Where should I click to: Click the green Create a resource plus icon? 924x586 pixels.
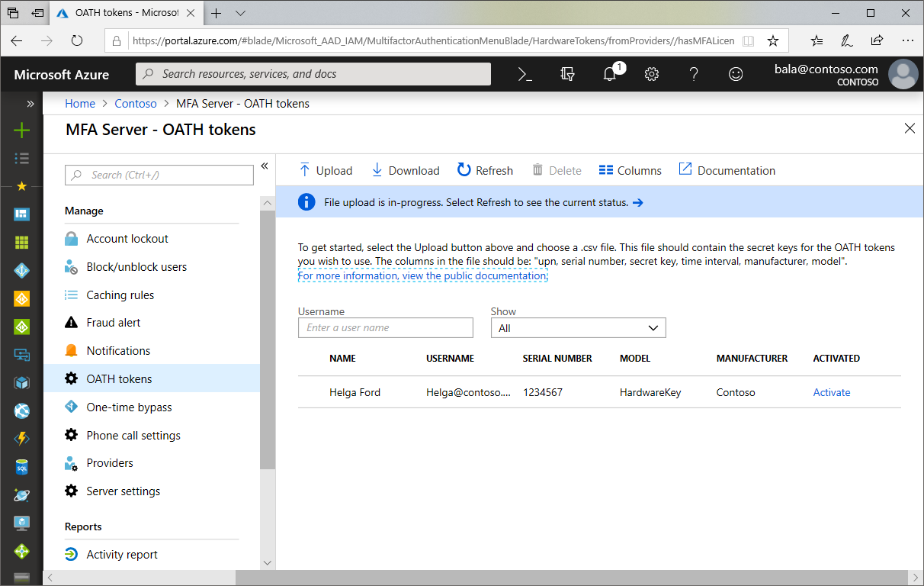tap(21, 130)
